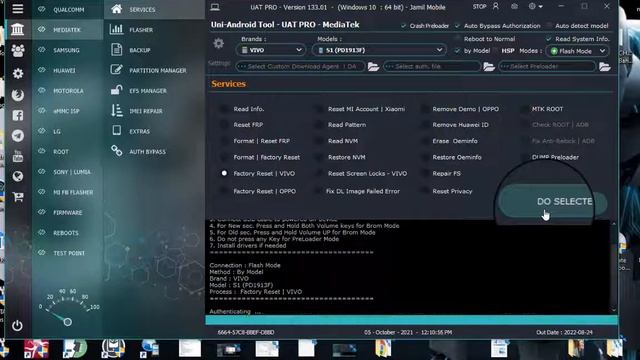Open the hamburger menu icon
640x360 pixels.
coord(18,9)
